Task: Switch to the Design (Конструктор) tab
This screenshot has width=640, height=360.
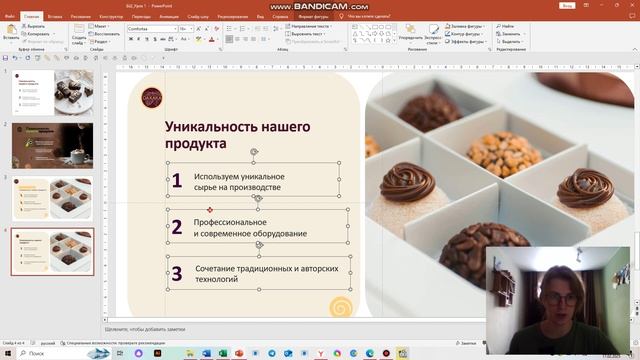Action: pos(111,16)
